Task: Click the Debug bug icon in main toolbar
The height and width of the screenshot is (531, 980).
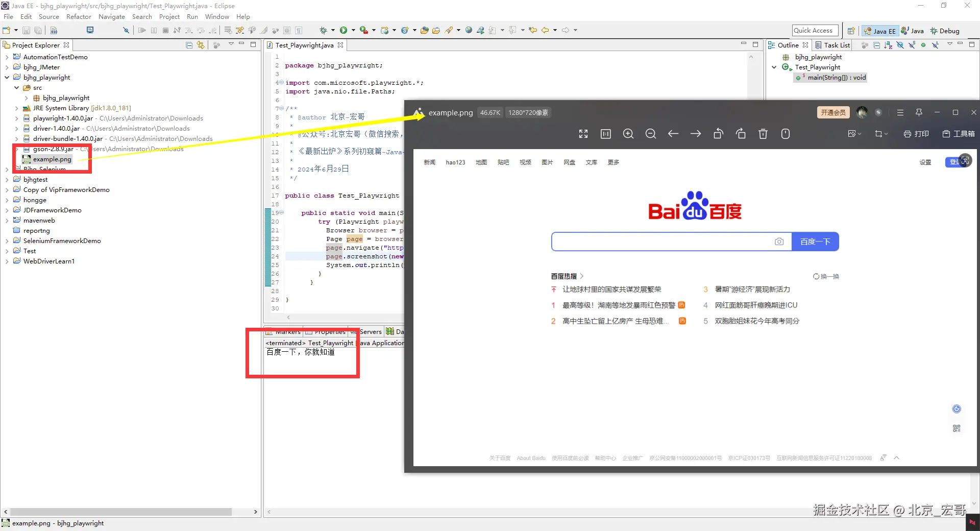Action: 323,31
